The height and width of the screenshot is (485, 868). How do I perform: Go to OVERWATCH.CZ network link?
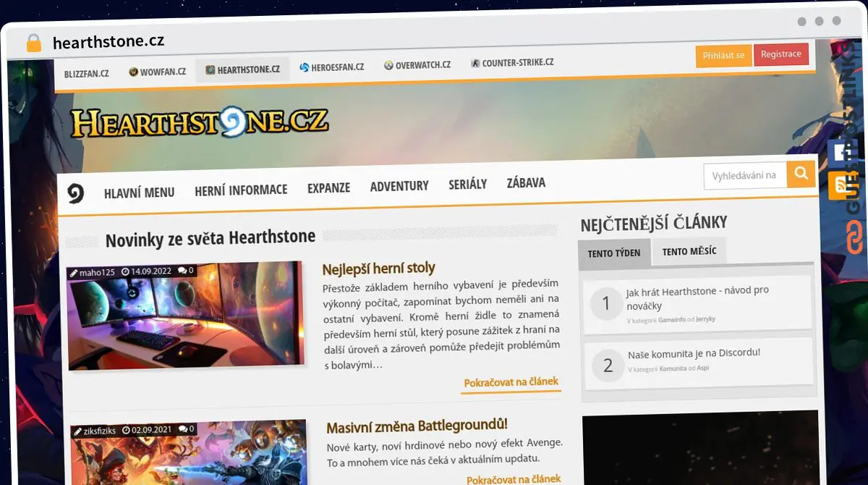point(417,65)
